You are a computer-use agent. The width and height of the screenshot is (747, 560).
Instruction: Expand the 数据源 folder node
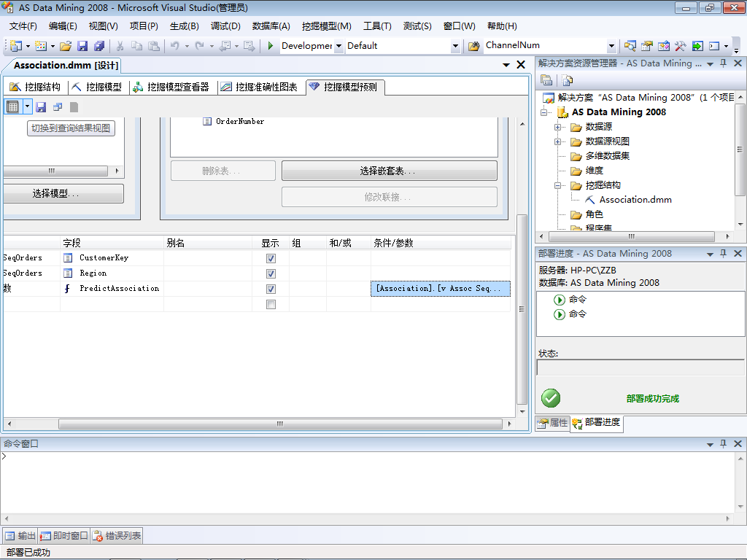pyautogui.click(x=557, y=127)
